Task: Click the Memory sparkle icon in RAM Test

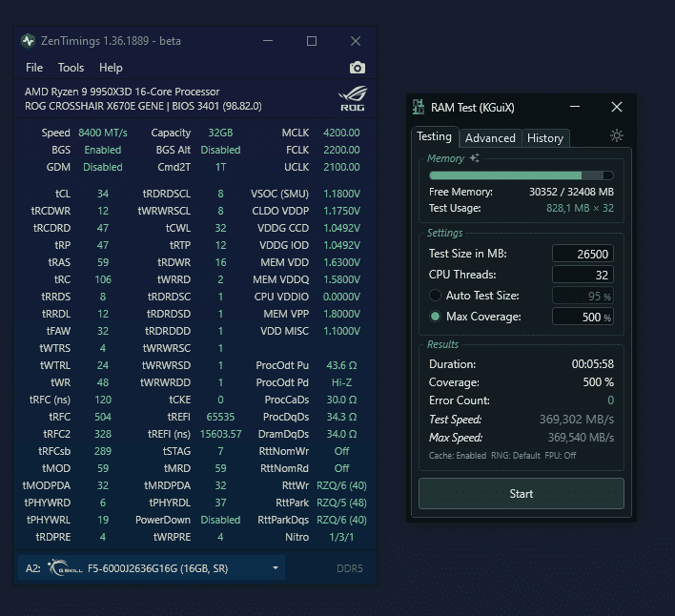Action: [x=475, y=158]
